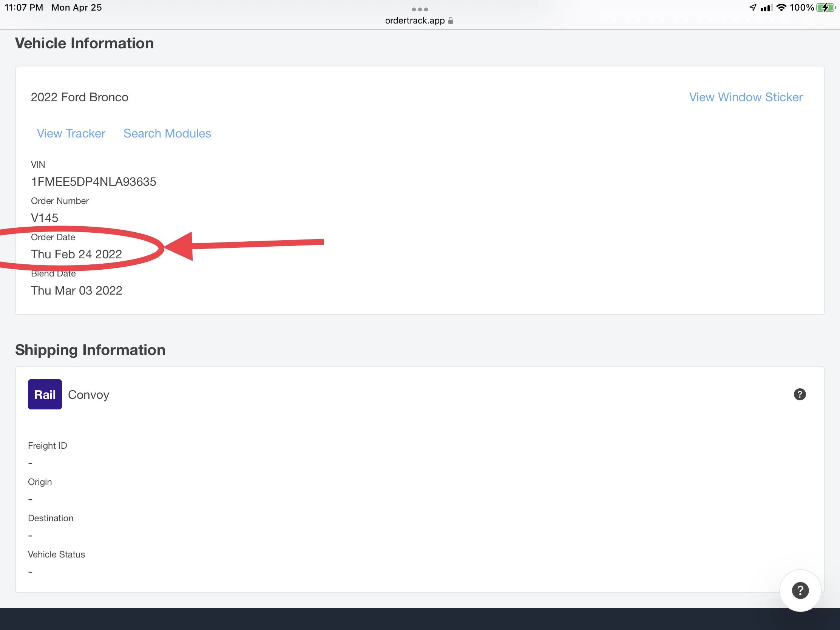Select the blend date Thu Mar 03 2022
The height and width of the screenshot is (630, 840).
tap(76, 290)
